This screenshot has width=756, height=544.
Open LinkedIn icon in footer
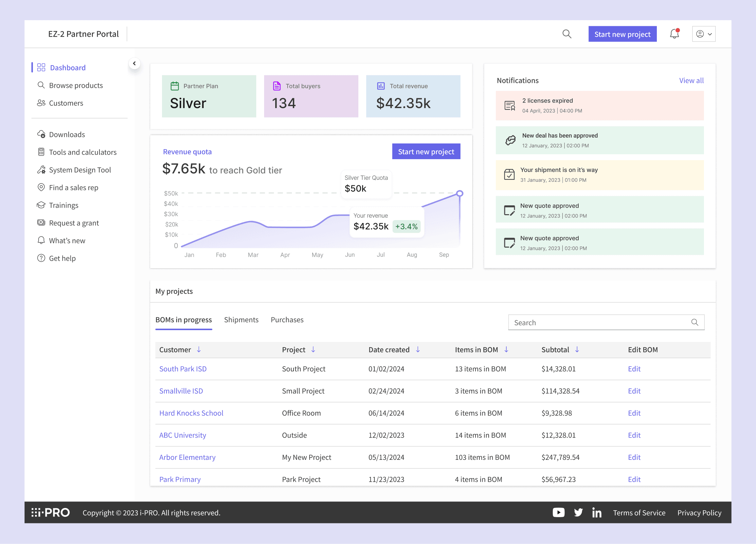pyautogui.click(x=597, y=513)
